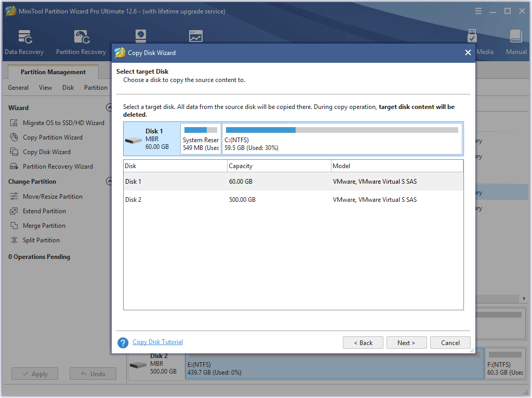Go to the next wizard step

406,343
